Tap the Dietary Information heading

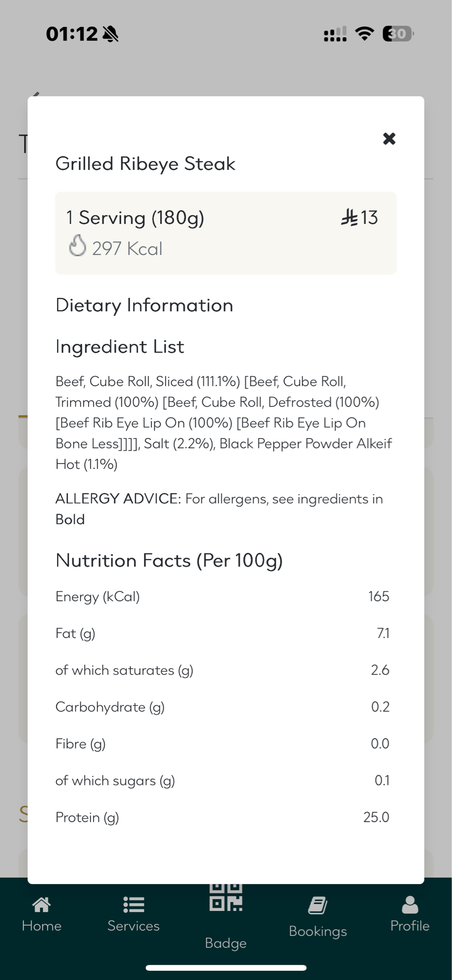[x=144, y=305]
